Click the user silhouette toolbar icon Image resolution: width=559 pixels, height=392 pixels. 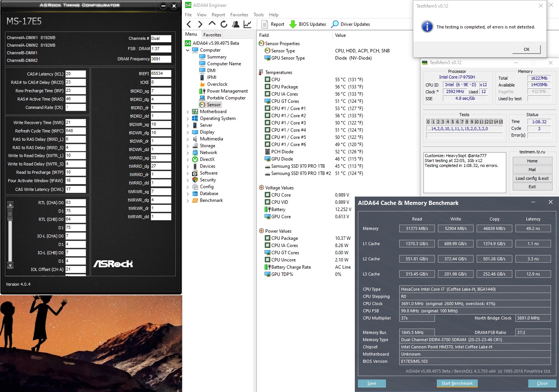(236, 24)
